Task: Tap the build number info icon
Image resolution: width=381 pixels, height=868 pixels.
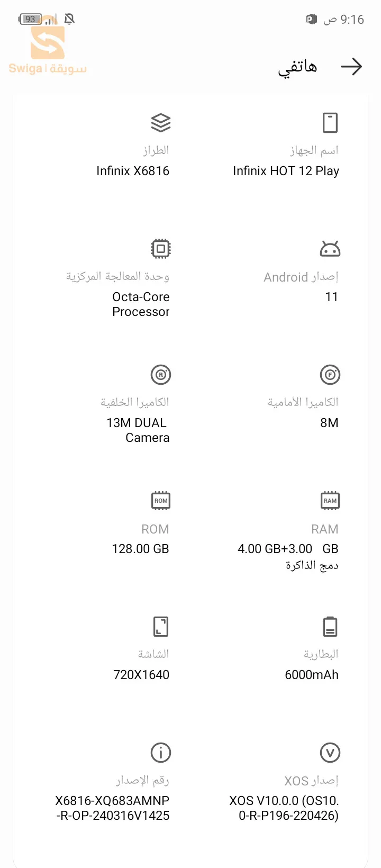Action: 161,753
